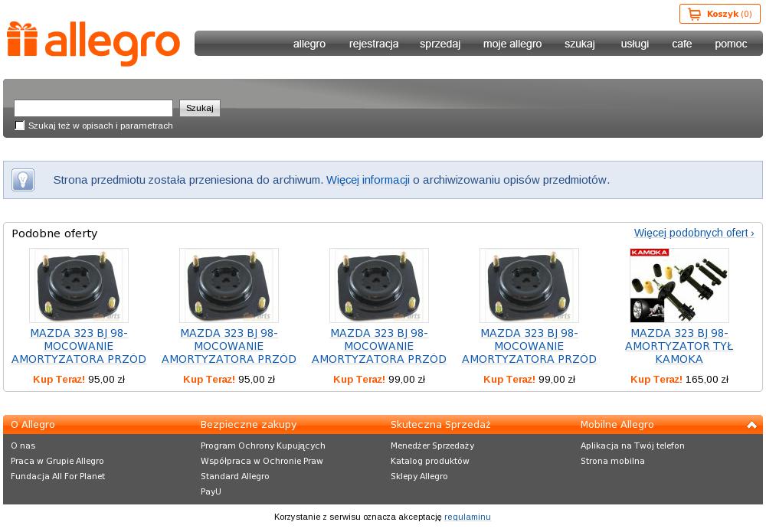Click the 'Podobne oferty' heading
Image resolution: width=766 pixels, height=532 pixels.
click(54, 233)
